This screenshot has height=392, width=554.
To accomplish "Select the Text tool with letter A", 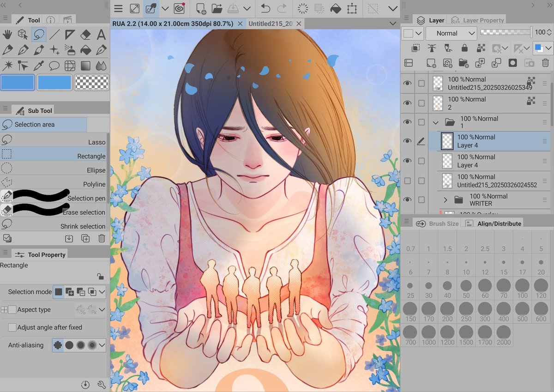I will [101, 34].
